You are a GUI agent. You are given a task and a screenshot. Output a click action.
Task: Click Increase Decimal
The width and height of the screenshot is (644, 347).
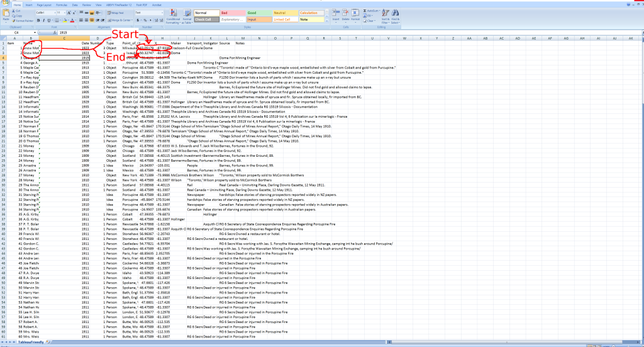pyautogui.click(x=156, y=20)
